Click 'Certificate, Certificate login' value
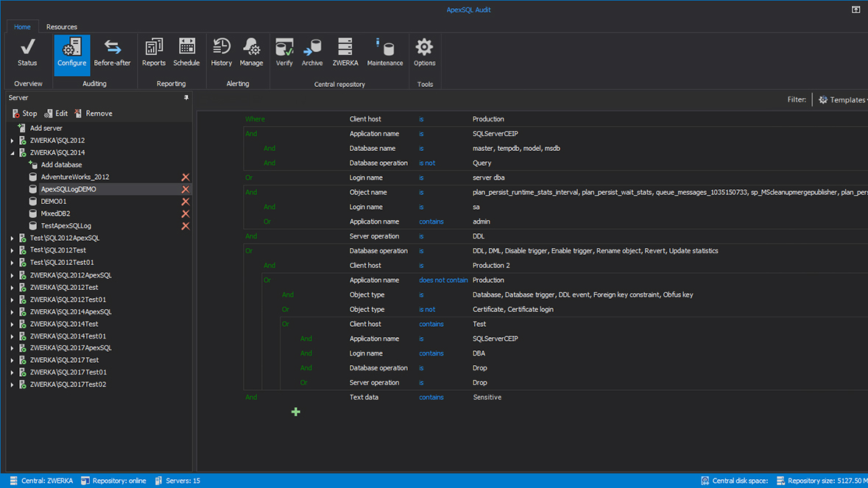Viewport: 868px width, 488px height. tap(512, 309)
